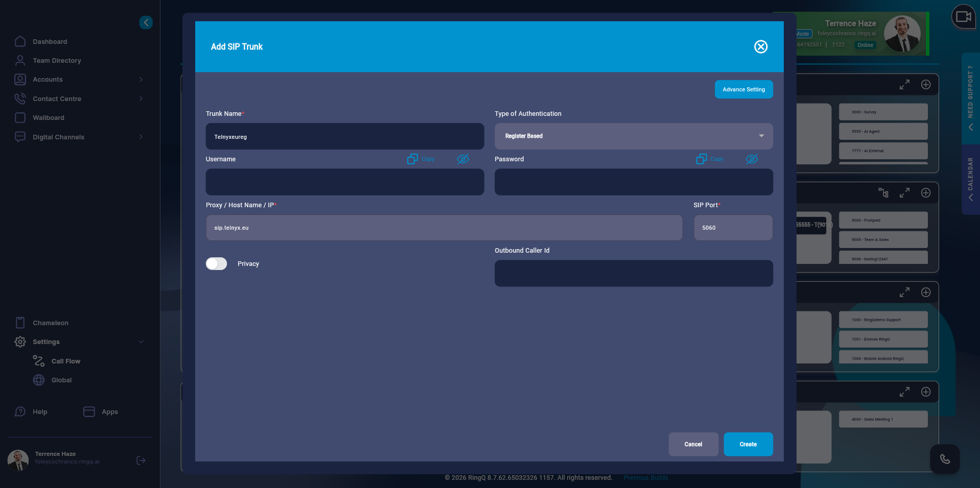
Task: Click the Outbound Caller Id input
Action: click(x=633, y=274)
